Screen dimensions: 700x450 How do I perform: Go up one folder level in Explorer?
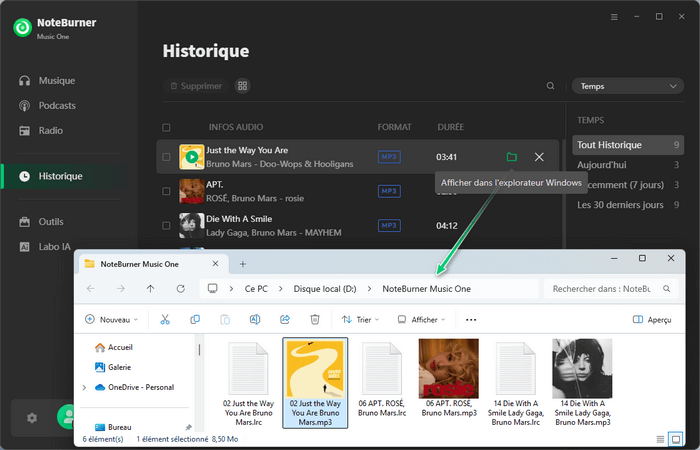coord(150,289)
